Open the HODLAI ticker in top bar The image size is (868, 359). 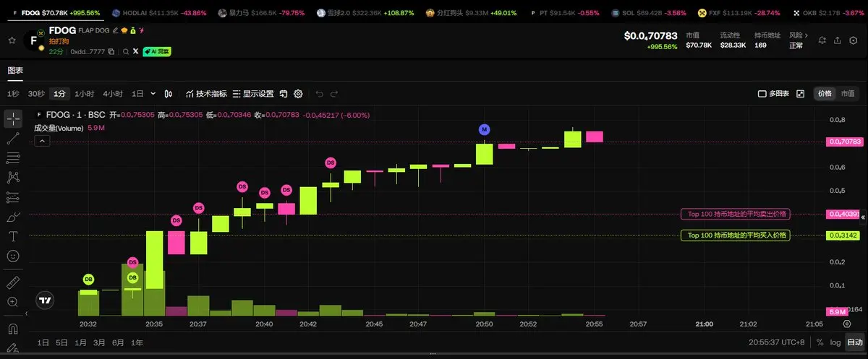click(160, 13)
